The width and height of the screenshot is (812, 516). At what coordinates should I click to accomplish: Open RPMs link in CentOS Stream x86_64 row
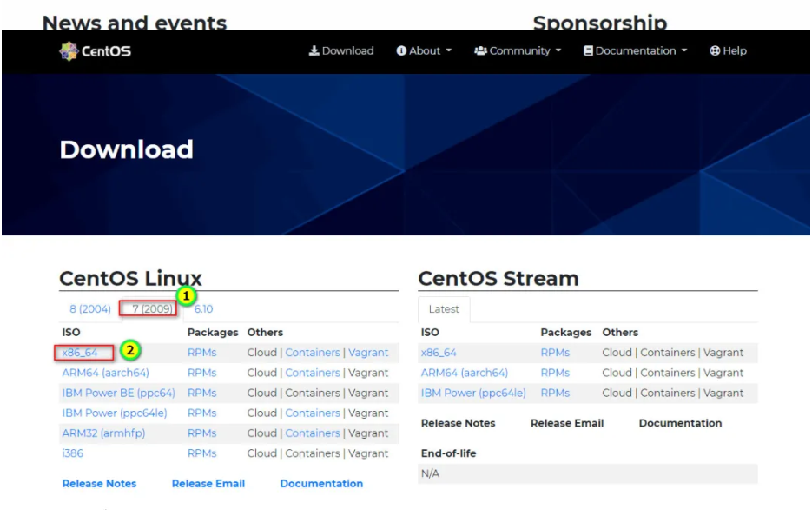pos(555,353)
